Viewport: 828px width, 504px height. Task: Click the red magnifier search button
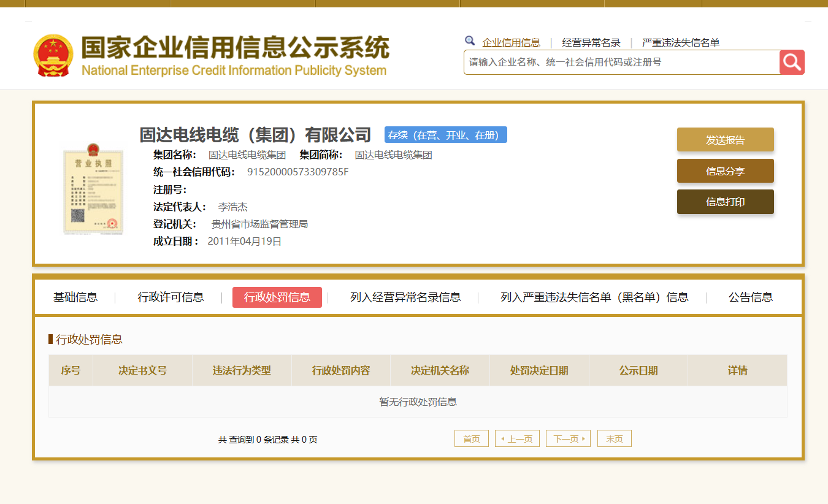pyautogui.click(x=792, y=62)
